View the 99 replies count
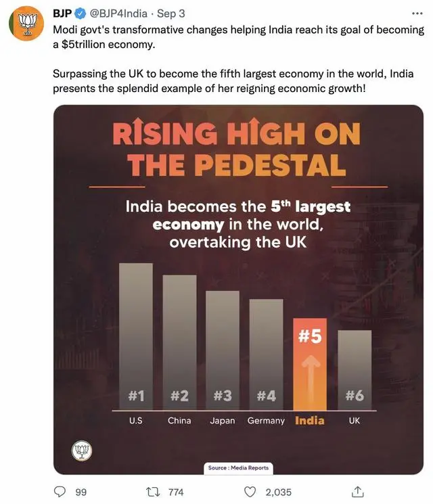Viewport: 433px width, 504px height. click(81, 492)
